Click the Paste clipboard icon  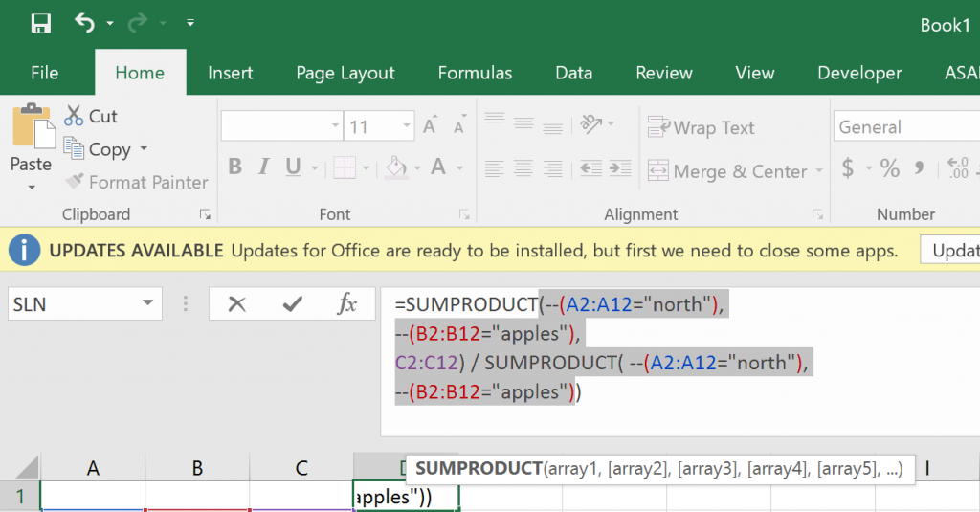(33, 126)
